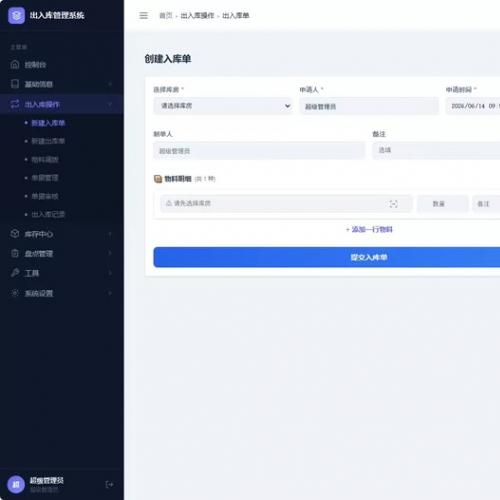Open the sidebar submenu item above 单据审核
Viewport: 500px width, 500px height.
(45, 178)
